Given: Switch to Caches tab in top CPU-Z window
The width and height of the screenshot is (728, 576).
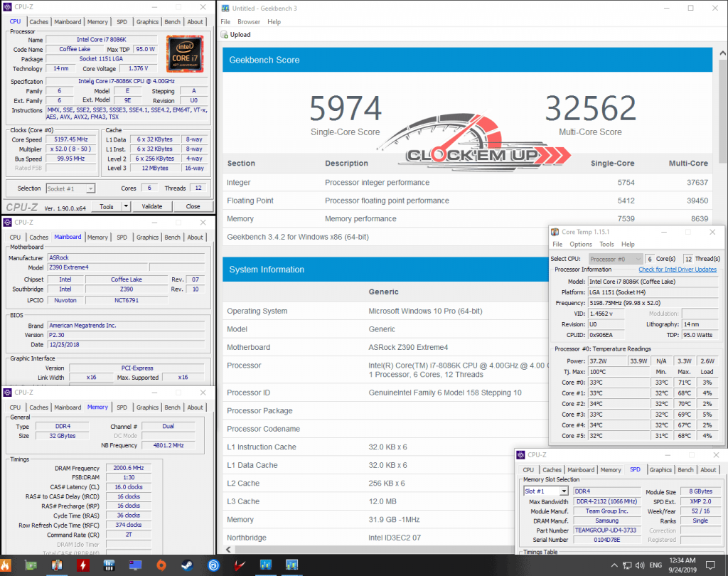Looking at the screenshot, I should click(x=39, y=22).
